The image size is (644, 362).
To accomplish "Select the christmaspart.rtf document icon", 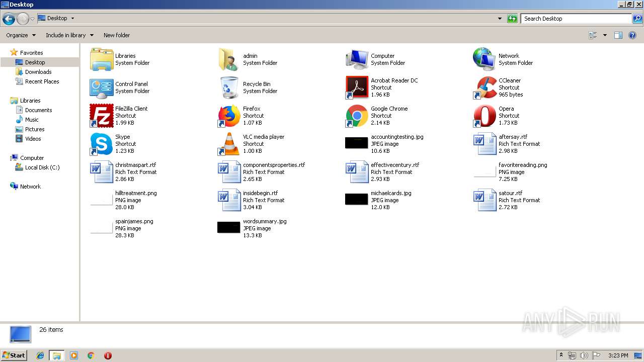I will pos(102,172).
